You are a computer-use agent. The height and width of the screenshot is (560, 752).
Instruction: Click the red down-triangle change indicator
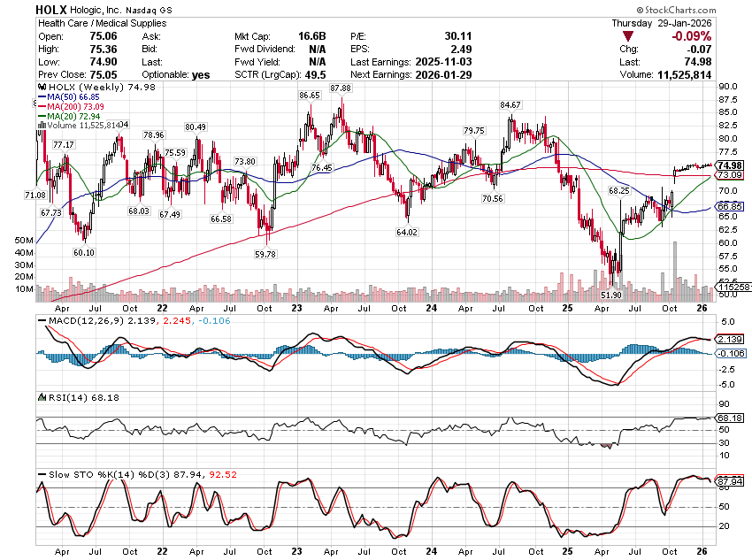click(628, 36)
